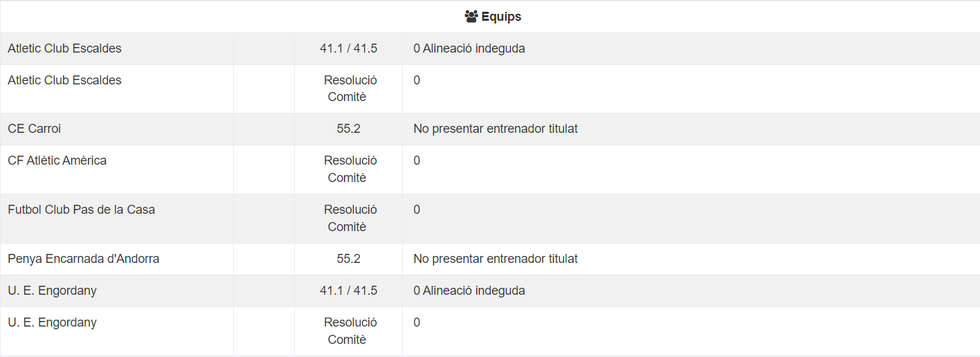
Task: Click Resolució Comitè for CF Atlètic Amèrica
Action: 350,169
